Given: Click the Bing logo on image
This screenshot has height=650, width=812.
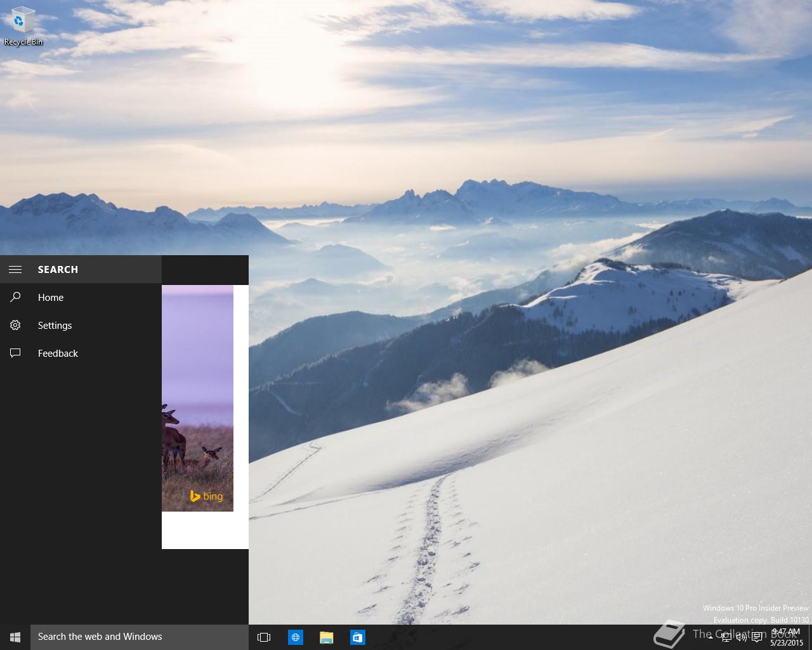Looking at the screenshot, I should pos(206,496).
